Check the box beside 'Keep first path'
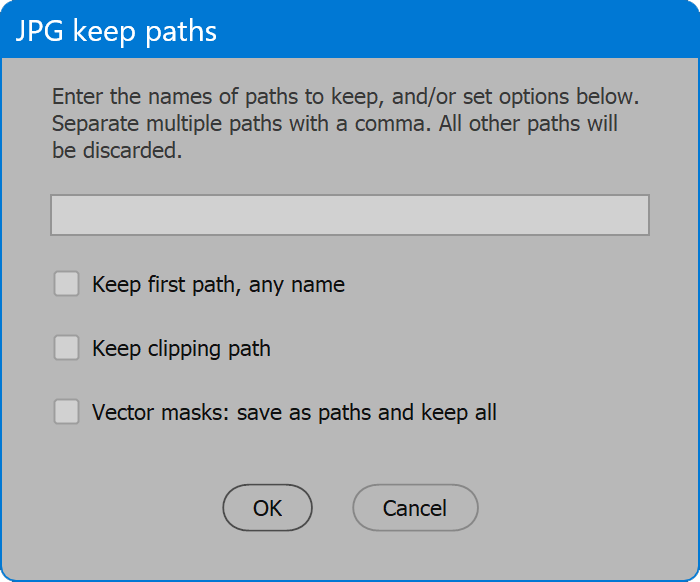The width and height of the screenshot is (700, 582). point(66,284)
